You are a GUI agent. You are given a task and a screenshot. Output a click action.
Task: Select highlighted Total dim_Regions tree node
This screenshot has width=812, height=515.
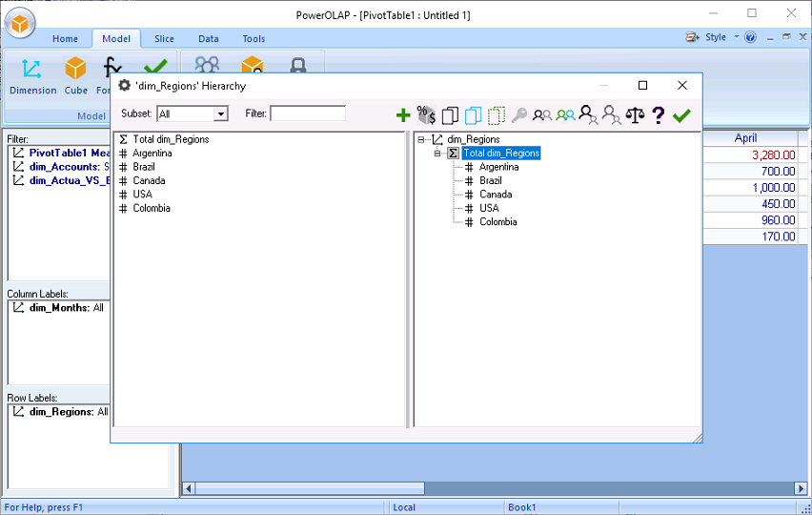(x=501, y=153)
